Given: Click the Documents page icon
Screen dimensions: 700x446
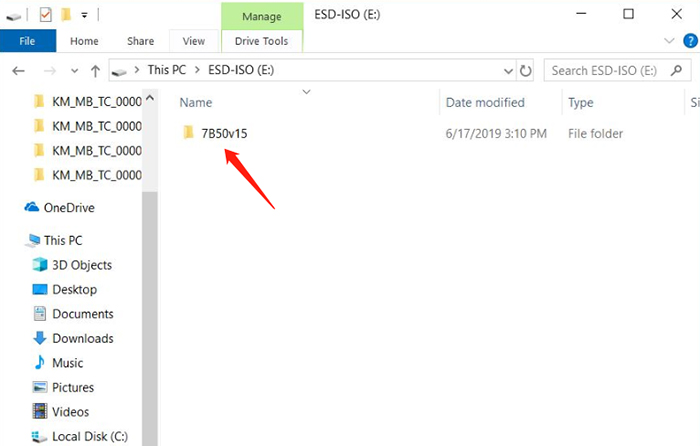Looking at the screenshot, I should [40, 314].
